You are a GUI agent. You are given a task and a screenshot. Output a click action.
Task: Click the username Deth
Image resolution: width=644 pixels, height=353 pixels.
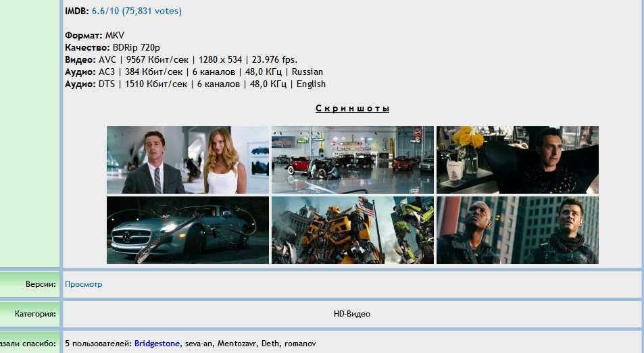tap(270, 344)
